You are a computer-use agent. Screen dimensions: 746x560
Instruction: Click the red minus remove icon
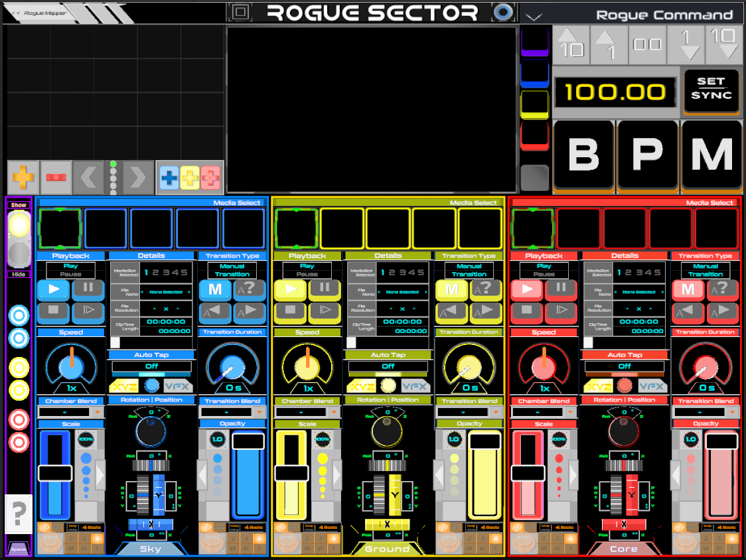point(56,177)
